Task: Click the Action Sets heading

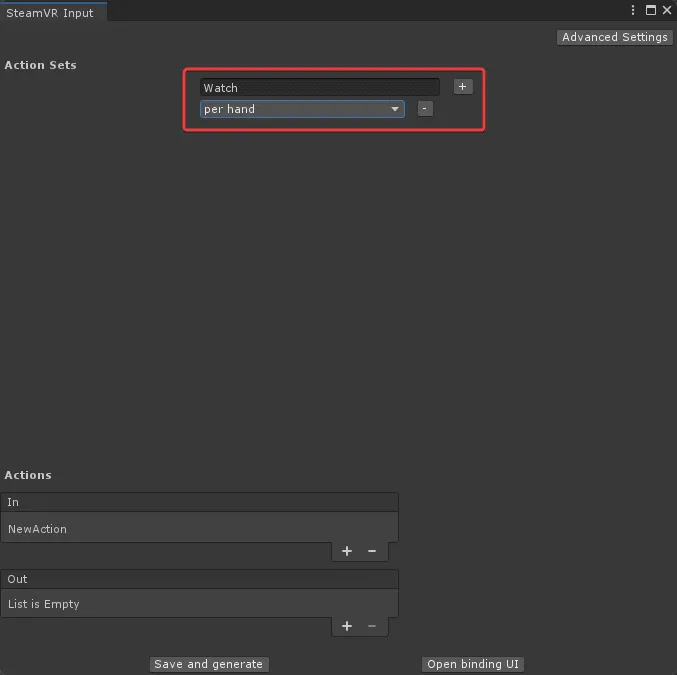Action: (41, 65)
